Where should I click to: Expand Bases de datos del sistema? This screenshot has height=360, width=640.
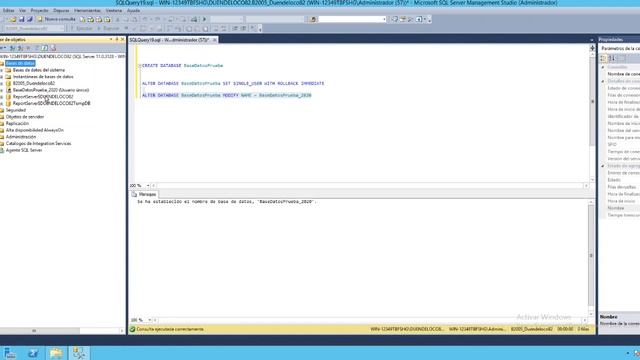point(2,70)
